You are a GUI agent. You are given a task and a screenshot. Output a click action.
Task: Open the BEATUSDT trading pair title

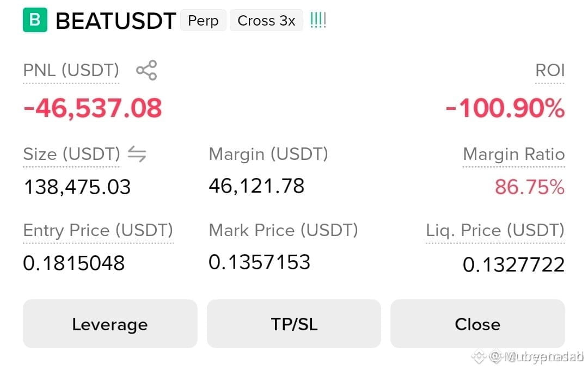[x=116, y=21]
